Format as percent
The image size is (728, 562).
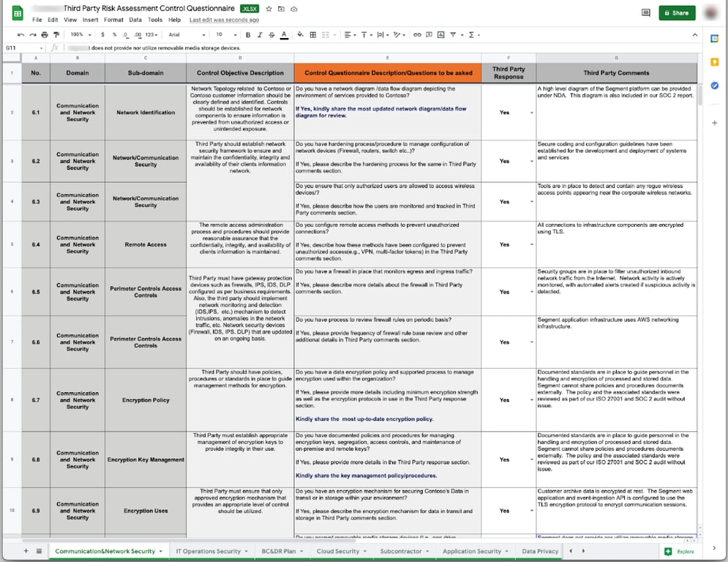(x=114, y=35)
